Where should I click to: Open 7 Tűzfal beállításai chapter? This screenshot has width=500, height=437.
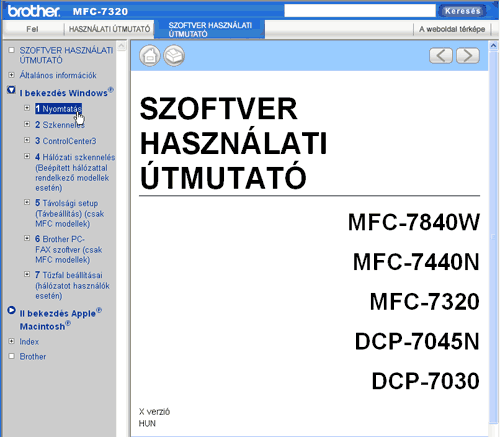[72, 285]
